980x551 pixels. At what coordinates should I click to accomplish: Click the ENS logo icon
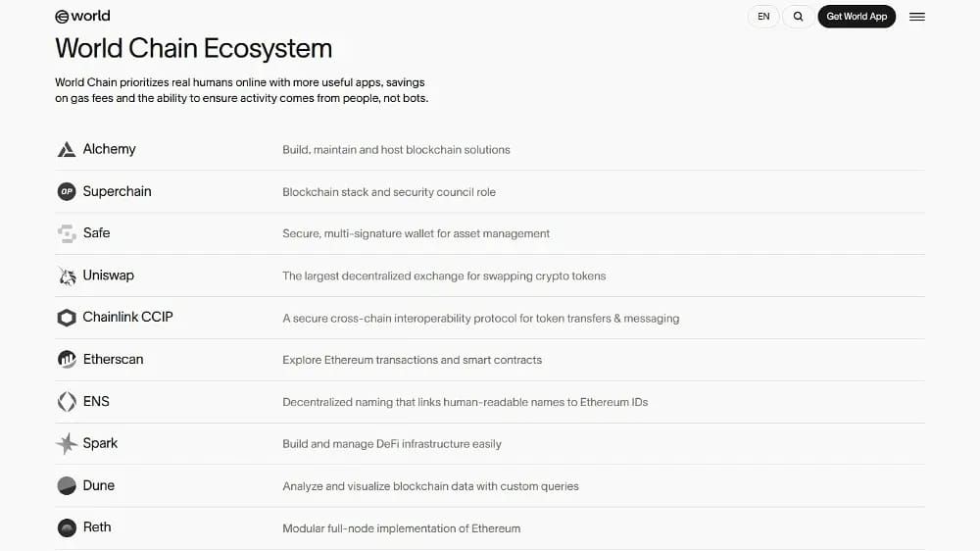point(67,402)
